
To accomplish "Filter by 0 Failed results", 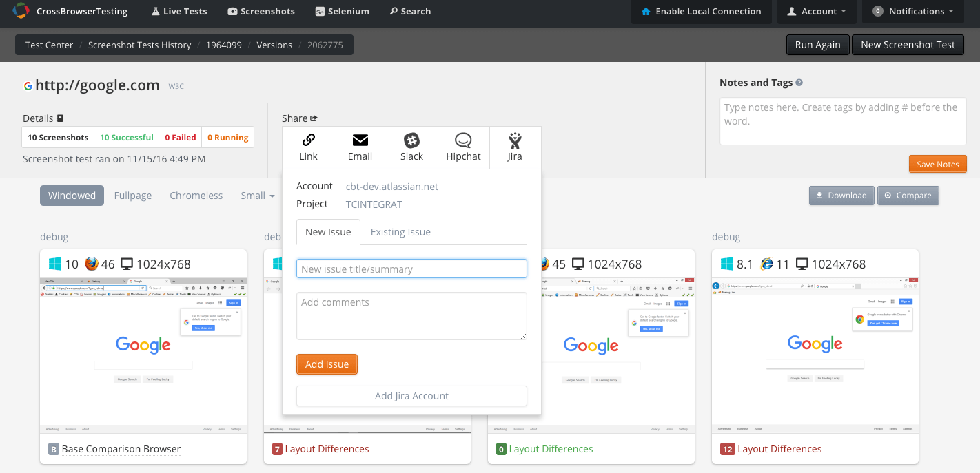I will pos(181,137).
